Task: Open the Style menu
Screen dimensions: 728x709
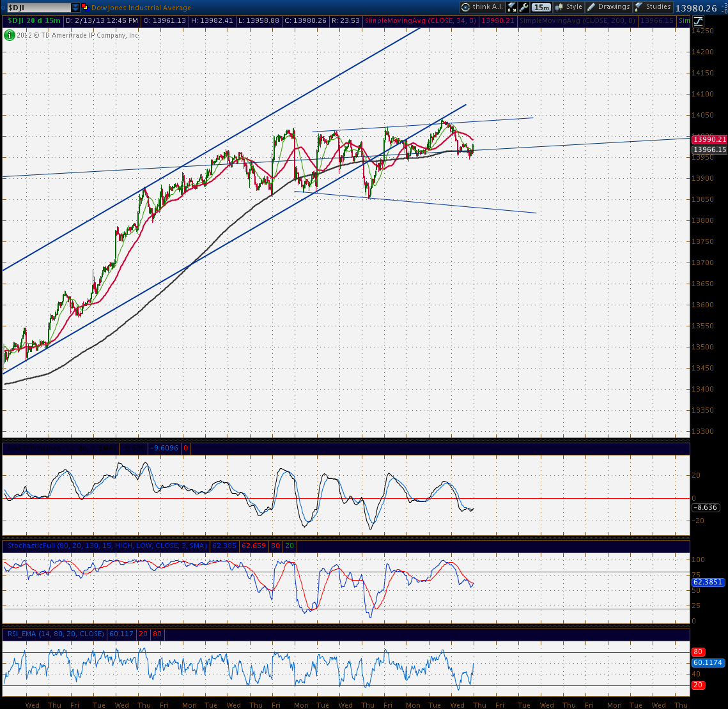Action: click(569, 7)
